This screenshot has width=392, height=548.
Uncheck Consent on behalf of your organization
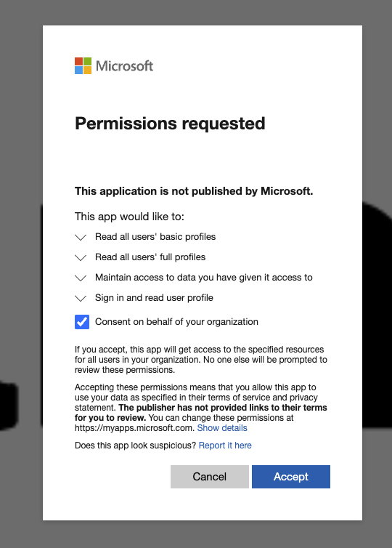[x=82, y=322]
